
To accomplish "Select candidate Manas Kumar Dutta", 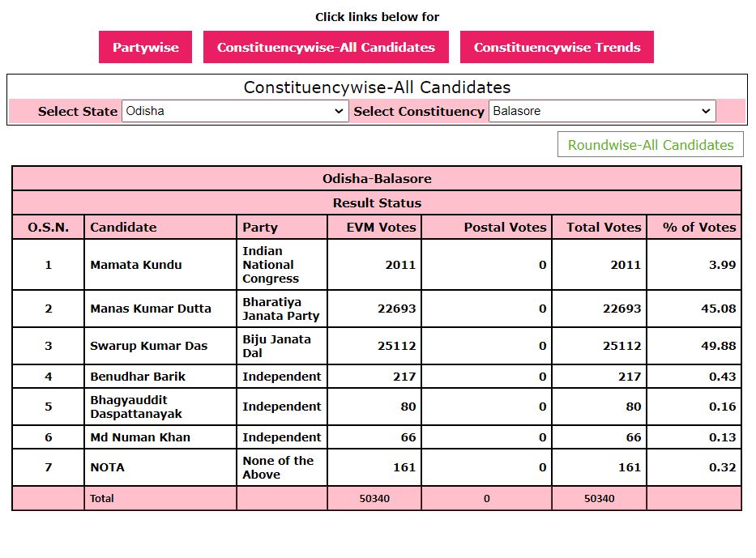I will tap(151, 309).
